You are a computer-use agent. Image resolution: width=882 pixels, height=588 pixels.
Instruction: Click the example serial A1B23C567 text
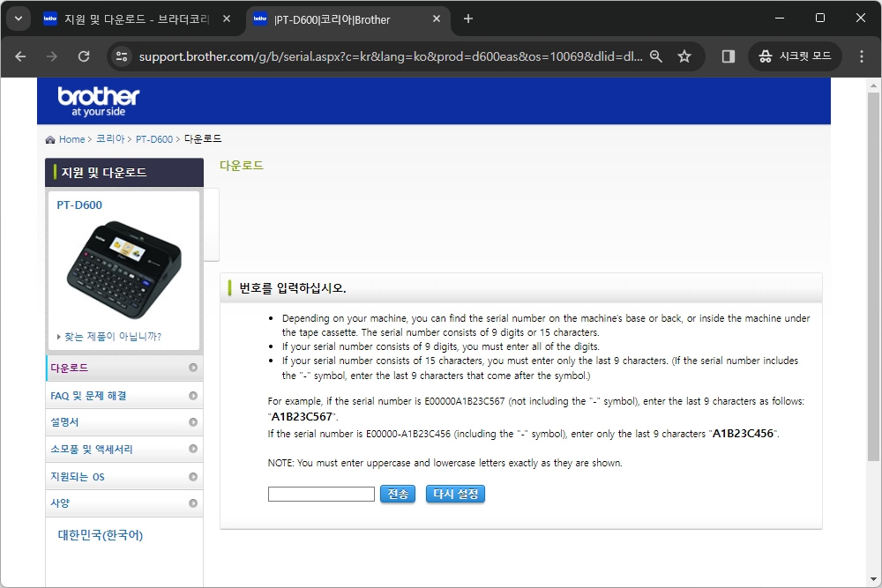click(302, 417)
